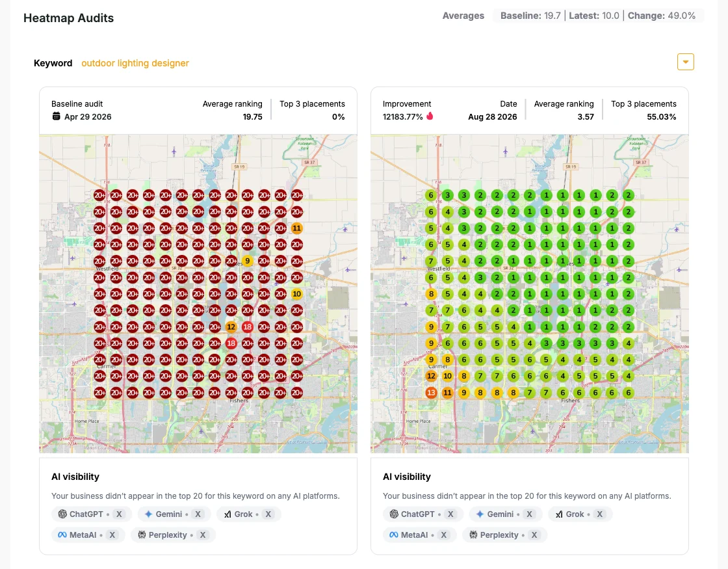Click the yellow 10 marker on baseline map
728x569 pixels.
[296, 294]
